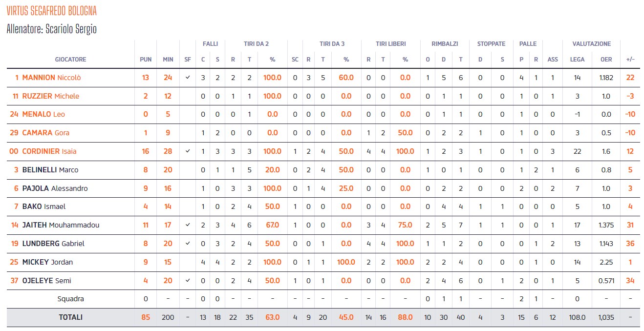Viewport: 644px width, 331px height.
Task: Click the TIRI LIBERI group header
Action: 390,44
